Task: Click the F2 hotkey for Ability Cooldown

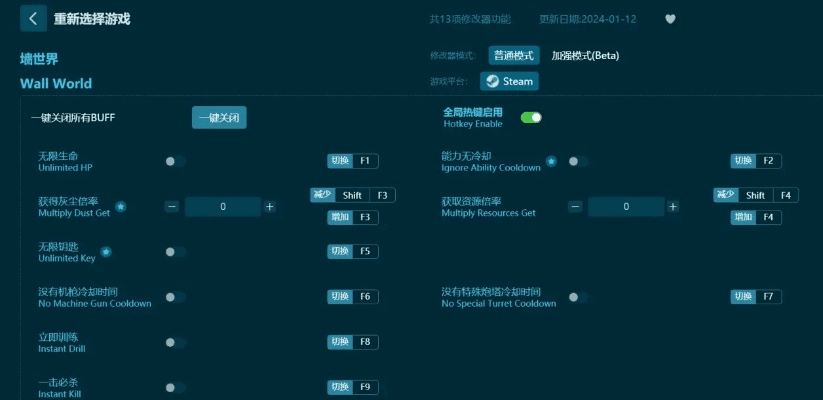Action: pyautogui.click(x=756, y=161)
